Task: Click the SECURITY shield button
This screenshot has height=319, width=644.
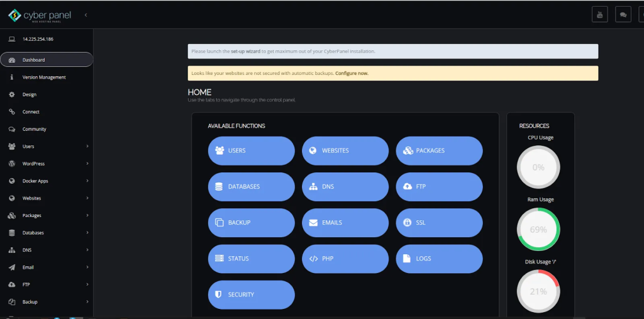Action: (x=251, y=294)
